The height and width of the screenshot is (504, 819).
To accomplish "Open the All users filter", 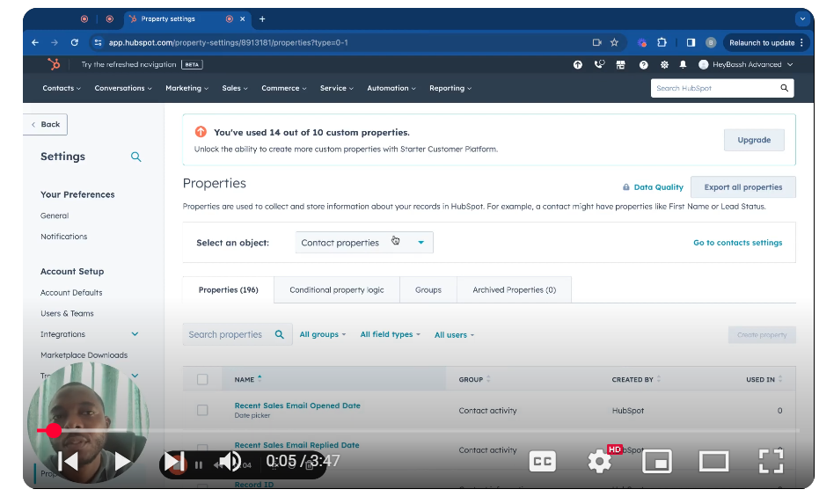I will (454, 335).
